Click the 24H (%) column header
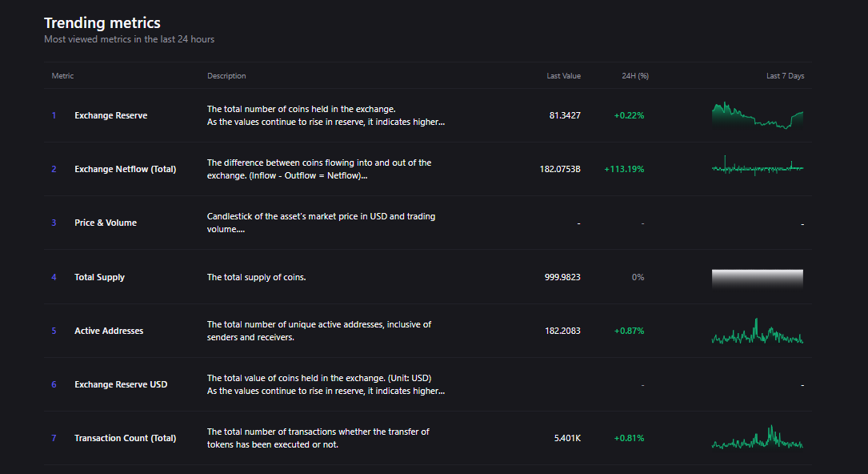The height and width of the screenshot is (474, 868). [x=634, y=76]
